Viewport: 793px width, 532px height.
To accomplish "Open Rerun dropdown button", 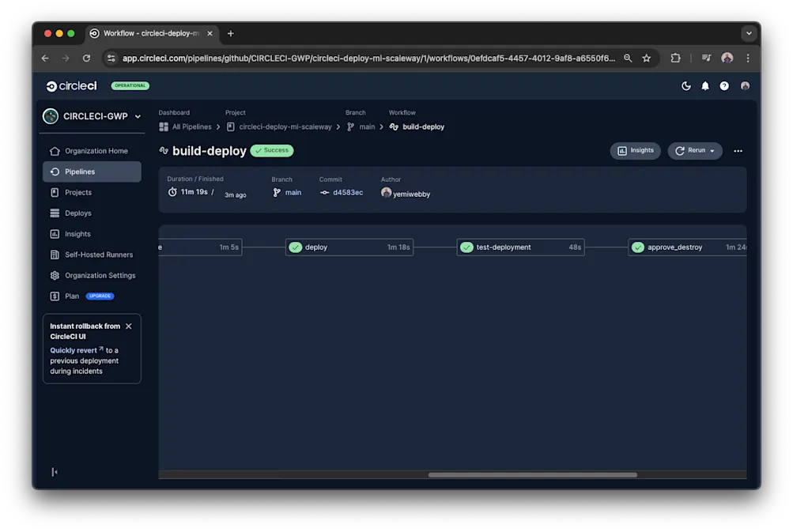I will click(x=694, y=151).
